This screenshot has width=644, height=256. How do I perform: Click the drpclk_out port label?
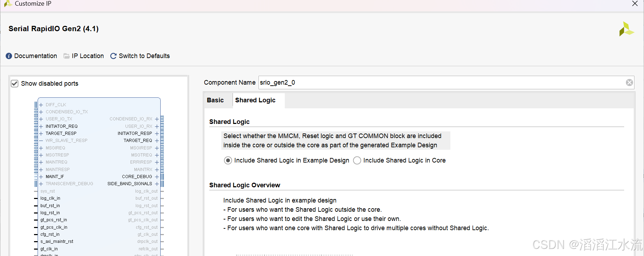148,241
